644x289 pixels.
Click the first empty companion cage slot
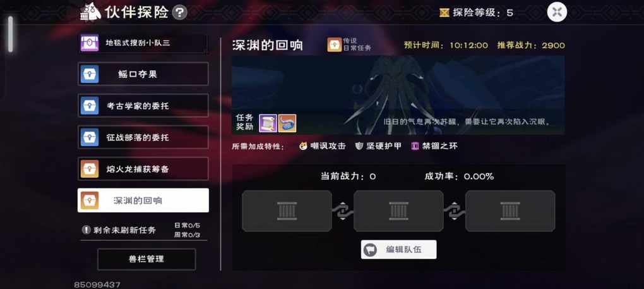coord(287,211)
